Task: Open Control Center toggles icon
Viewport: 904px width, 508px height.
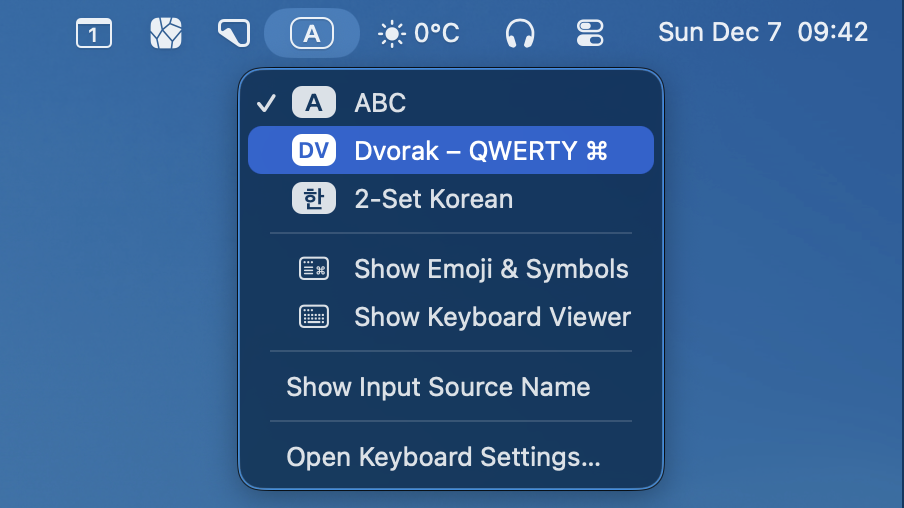Action: pyautogui.click(x=590, y=33)
